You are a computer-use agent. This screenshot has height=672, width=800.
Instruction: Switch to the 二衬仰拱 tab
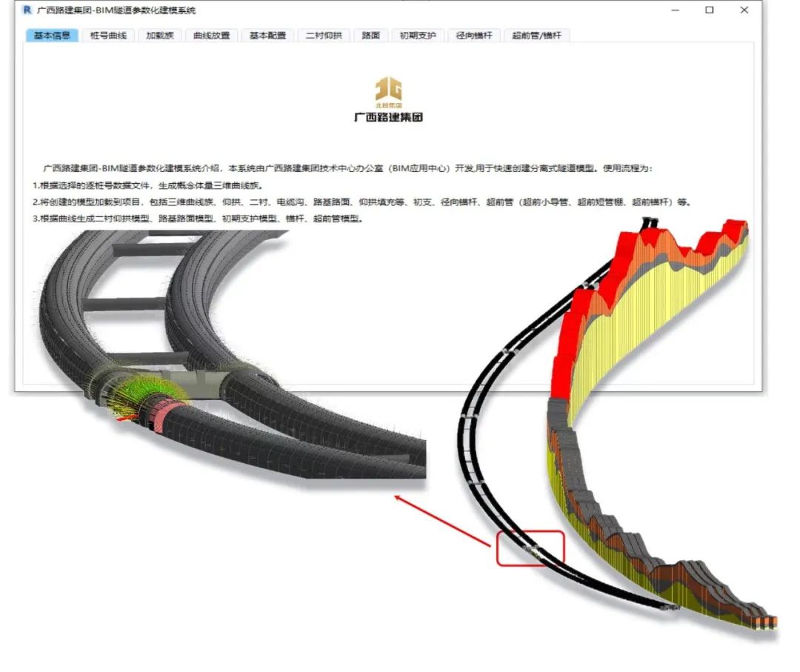[324, 36]
